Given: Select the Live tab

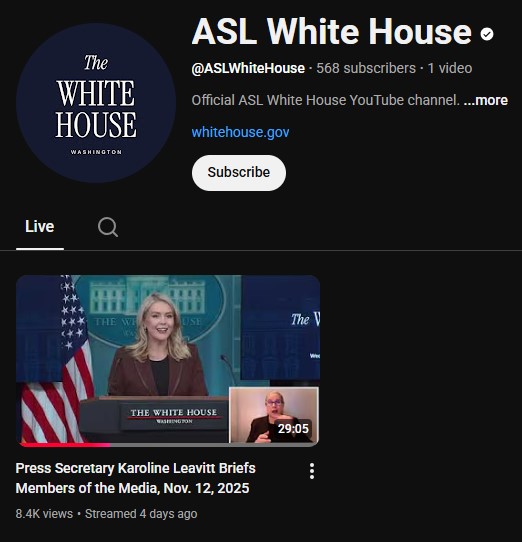Looking at the screenshot, I should click(x=40, y=227).
